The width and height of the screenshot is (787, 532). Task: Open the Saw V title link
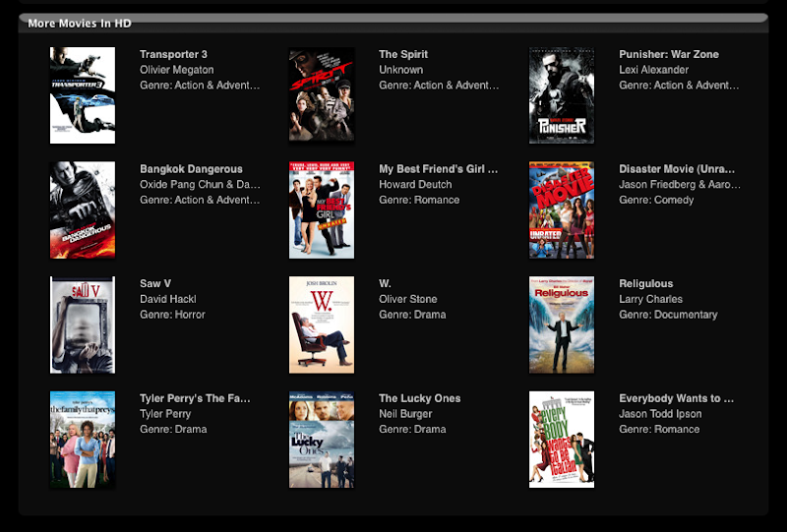[x=155, y=283]
